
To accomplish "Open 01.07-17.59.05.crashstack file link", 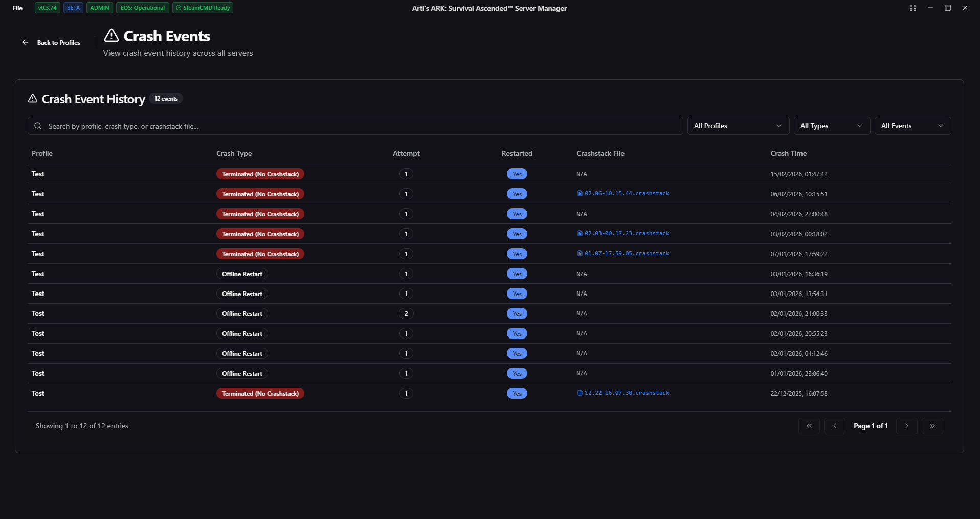I will coord(626,254).
